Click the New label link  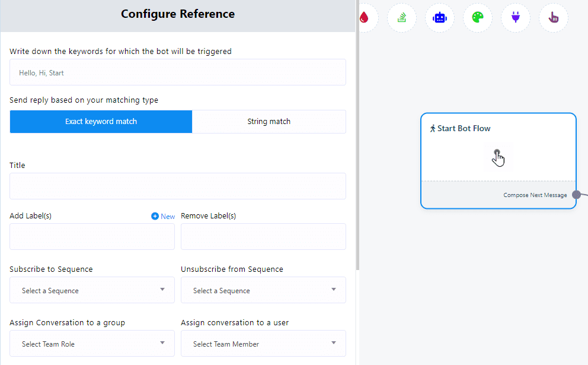168,217
